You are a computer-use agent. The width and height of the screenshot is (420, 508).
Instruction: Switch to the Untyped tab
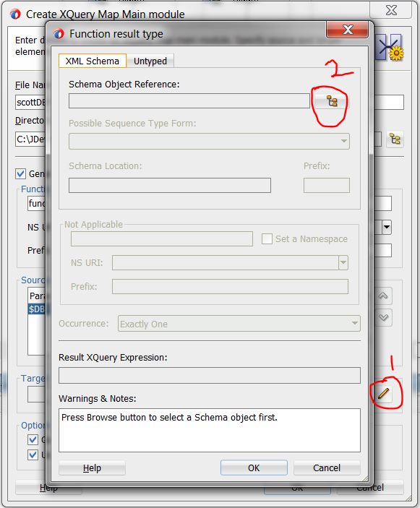tap(150, 61)
